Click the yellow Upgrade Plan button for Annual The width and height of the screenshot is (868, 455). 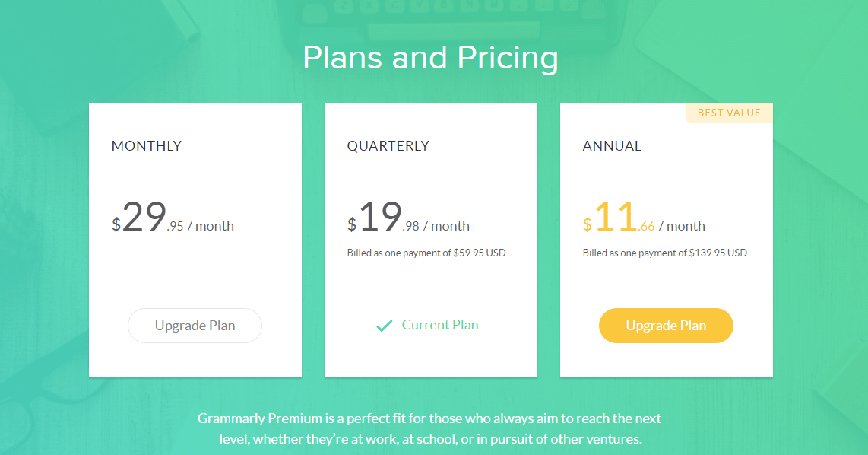666,326
